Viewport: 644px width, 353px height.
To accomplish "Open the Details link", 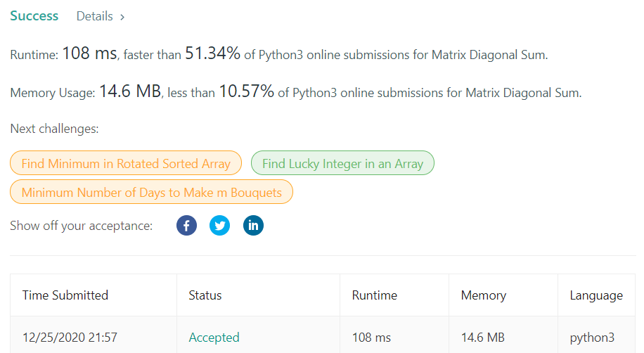I will coord(94,16).
